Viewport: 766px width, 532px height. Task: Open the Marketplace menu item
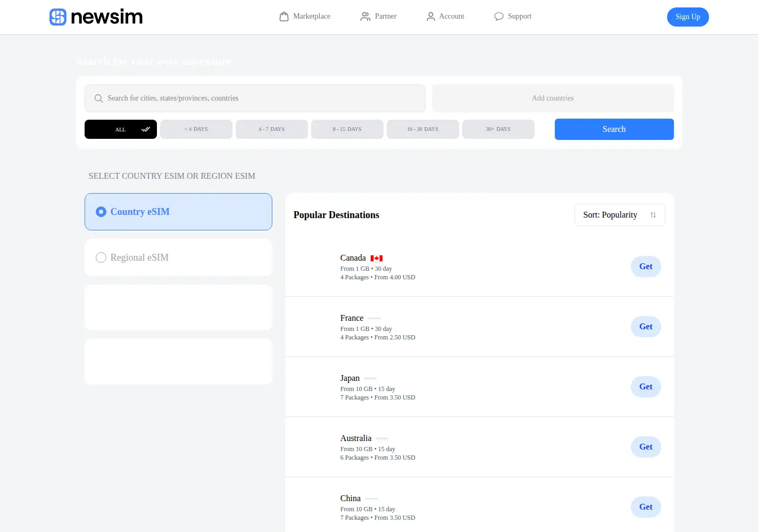305,16
